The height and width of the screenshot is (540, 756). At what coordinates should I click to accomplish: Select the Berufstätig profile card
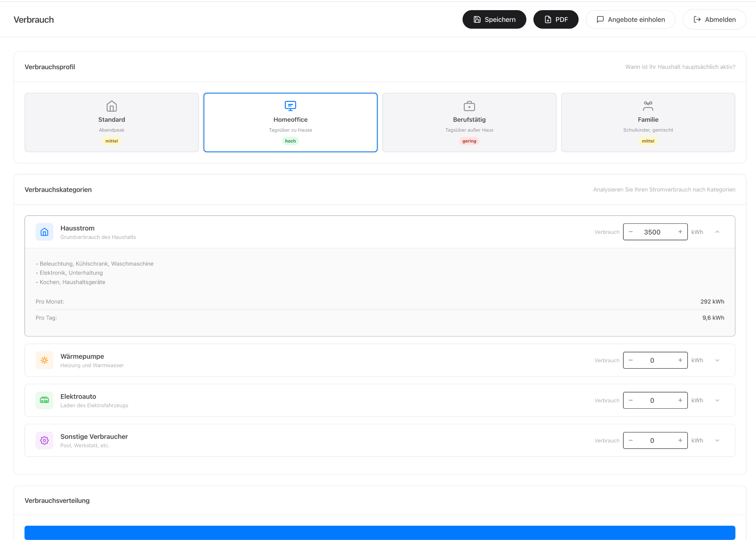[469, 123]
